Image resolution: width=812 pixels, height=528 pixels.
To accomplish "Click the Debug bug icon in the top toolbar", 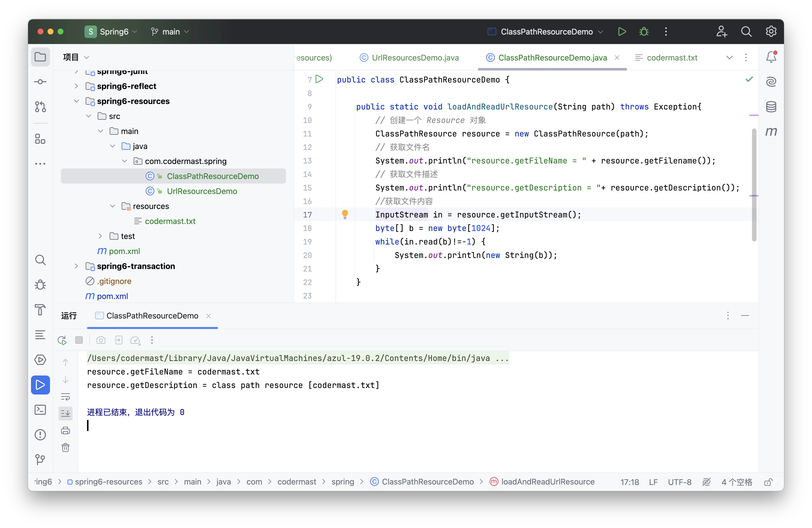I will [x=644, y=32].
